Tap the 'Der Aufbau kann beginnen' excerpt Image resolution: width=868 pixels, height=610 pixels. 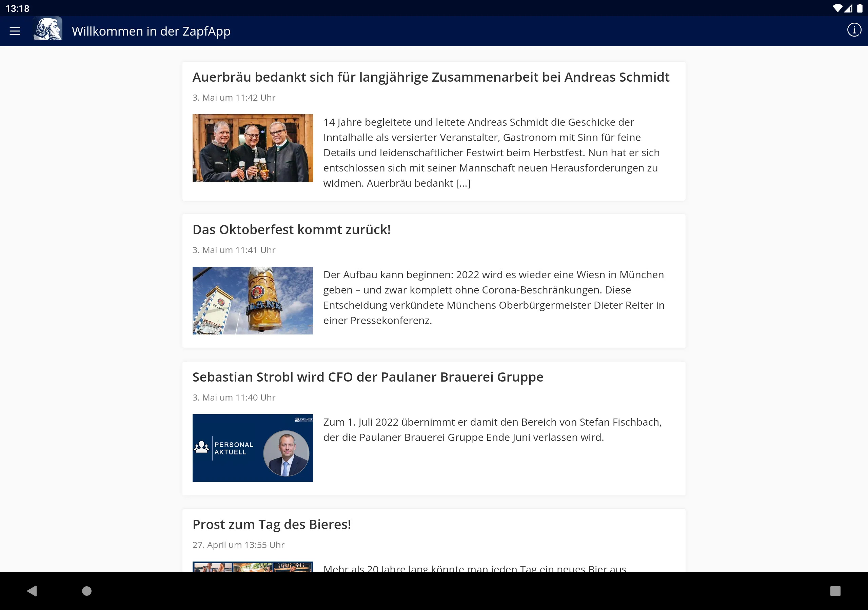click(x=494, y=298)
